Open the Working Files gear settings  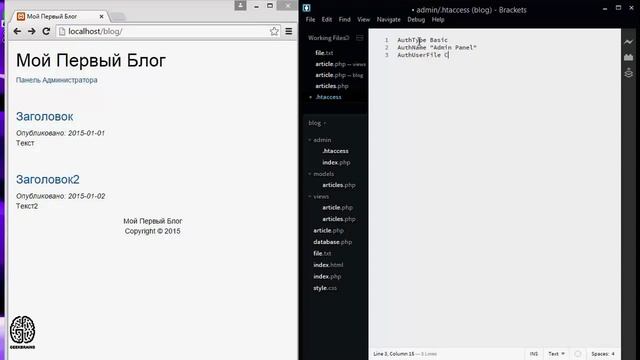347,38
